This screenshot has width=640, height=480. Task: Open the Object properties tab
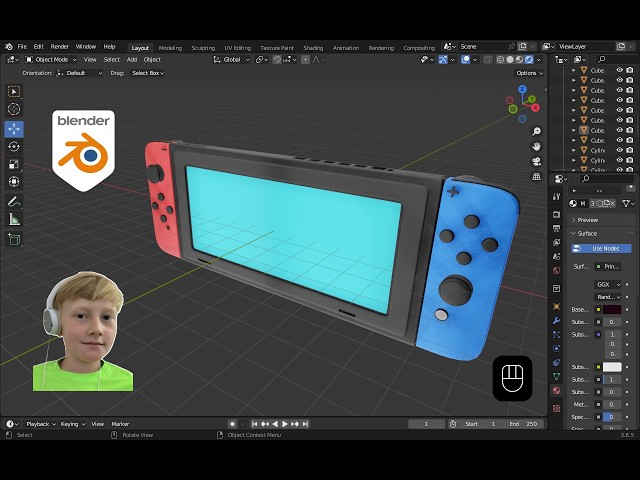point(556,307)
